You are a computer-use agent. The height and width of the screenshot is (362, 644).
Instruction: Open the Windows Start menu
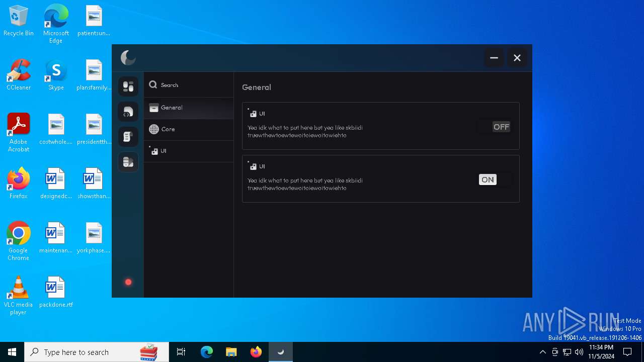tap(12, 352)
